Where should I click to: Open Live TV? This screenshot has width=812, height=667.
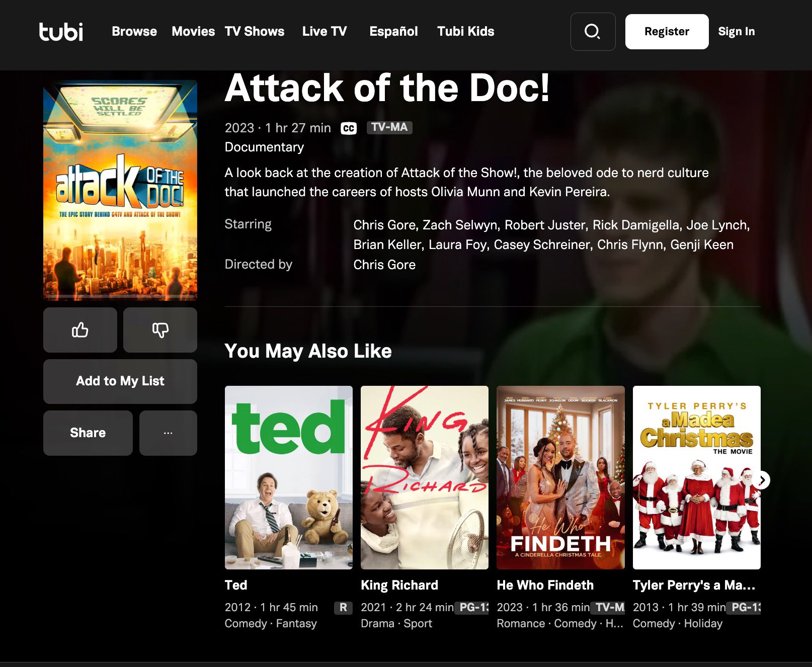coord(324,31)
